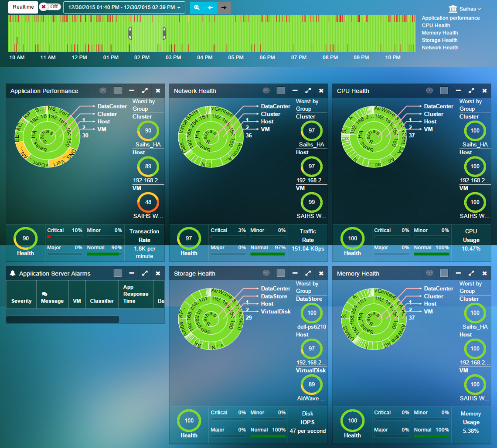Expand the Network Health panel to fullscreen
This screenshot has width=497, height=448.
(x=308, y=91)
